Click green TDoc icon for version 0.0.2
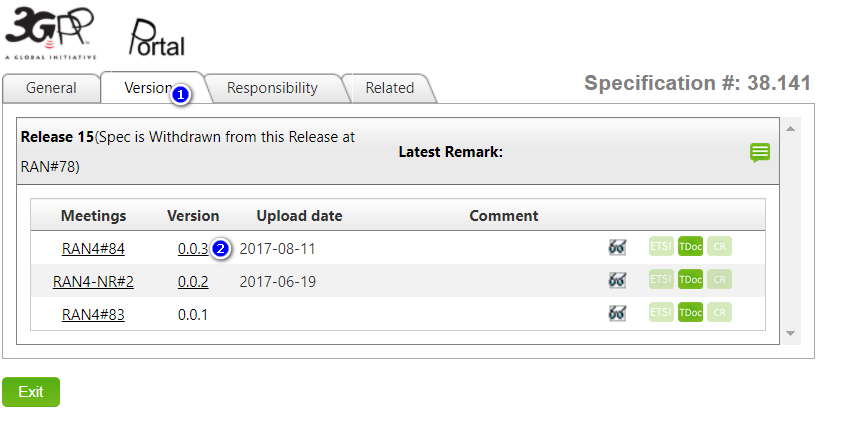Viewport: 844px width, 428px height. 690,281
